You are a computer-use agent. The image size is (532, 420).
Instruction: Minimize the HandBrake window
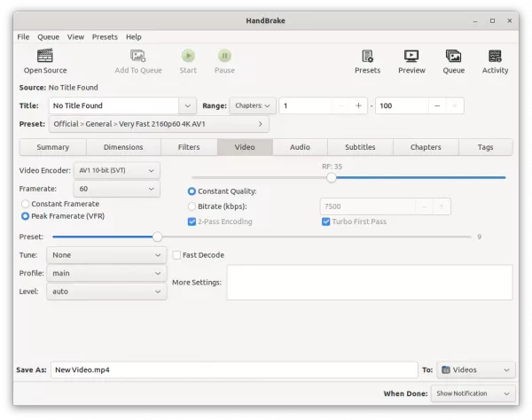coord(475,21)
